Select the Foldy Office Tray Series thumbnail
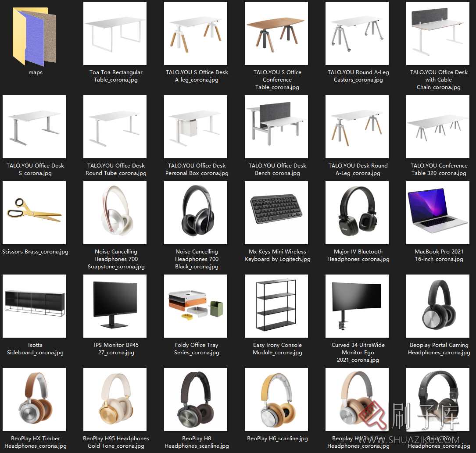Viewport: 476px width, 453px height. [x=196, y=306]
